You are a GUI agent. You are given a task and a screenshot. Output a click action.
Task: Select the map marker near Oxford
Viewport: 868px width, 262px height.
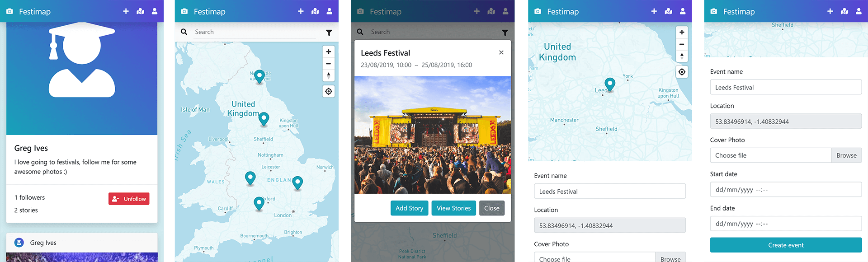pos(259,203)
